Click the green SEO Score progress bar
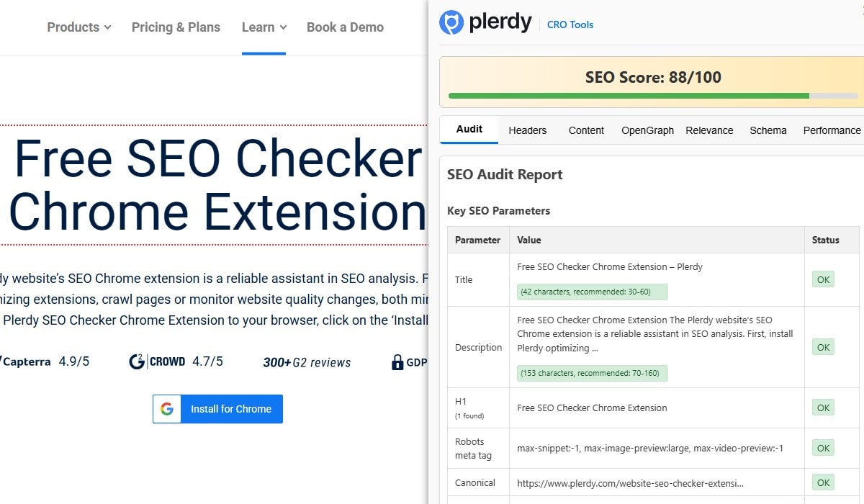The height and width of the screenshot is (504, 864). click(626, 94)
